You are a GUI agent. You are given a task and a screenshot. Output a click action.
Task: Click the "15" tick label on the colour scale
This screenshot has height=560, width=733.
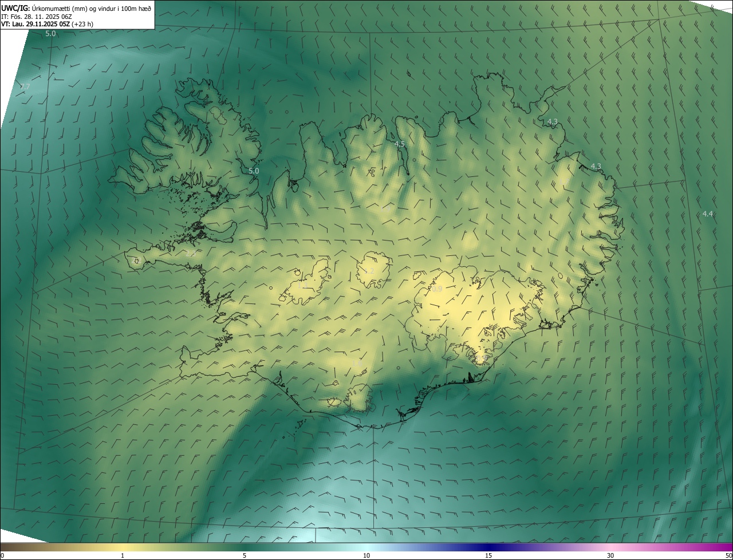tap(488, 555)
